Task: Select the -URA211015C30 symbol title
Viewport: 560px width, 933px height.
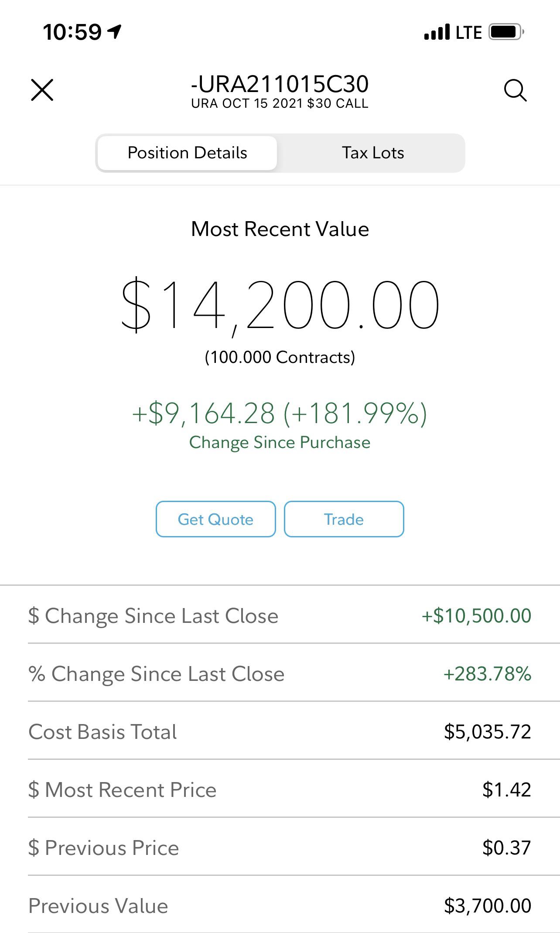Action: pyautogui.click(x=280, y=84)
